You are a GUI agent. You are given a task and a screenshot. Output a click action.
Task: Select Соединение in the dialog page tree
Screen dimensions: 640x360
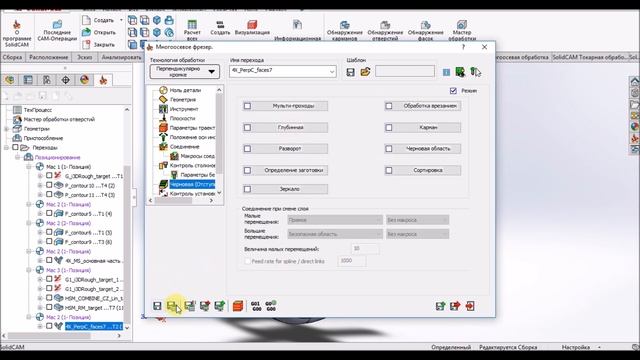click(x=184, y=147)
